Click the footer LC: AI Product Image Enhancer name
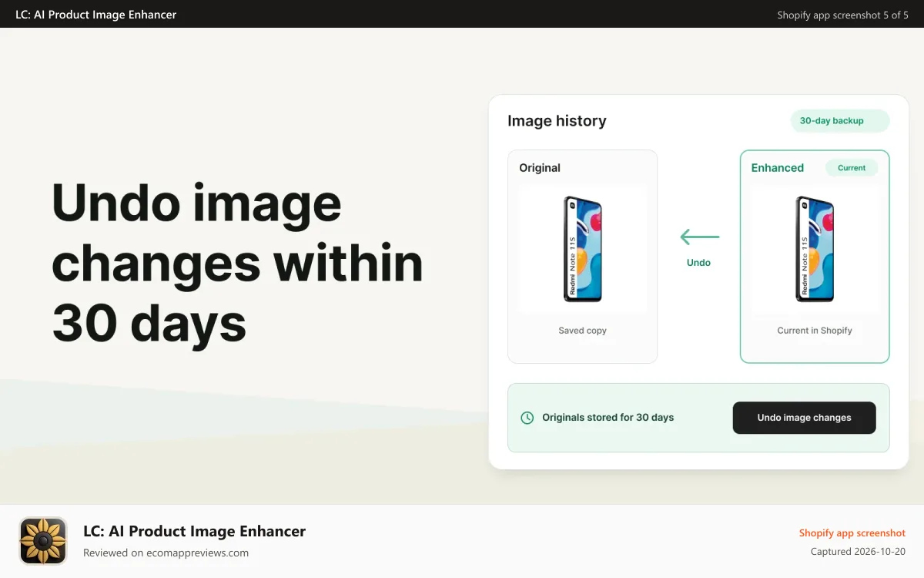The image size is (924, 578). (195, 531)
